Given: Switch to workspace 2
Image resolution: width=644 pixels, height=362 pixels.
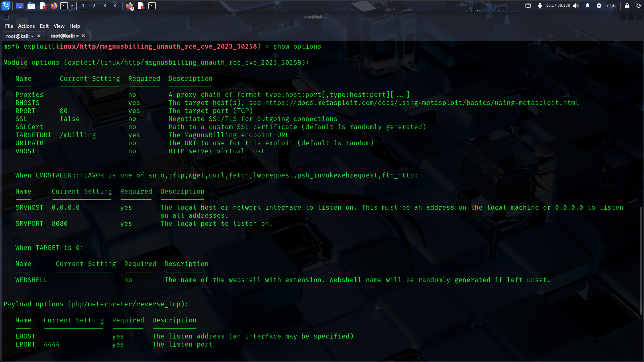Looking at the screenshot, I should [x=94, y=6].
